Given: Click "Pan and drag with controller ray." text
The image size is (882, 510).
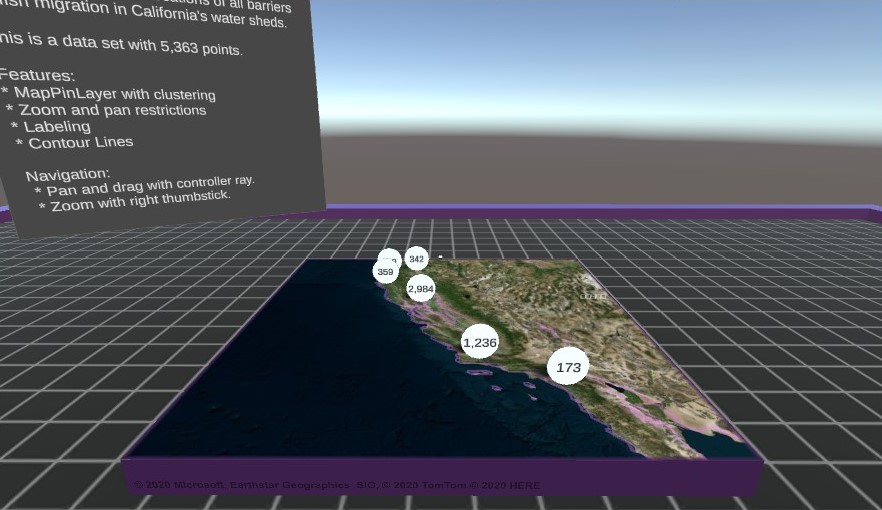Looking at the screenshot, I should (150, 186).
